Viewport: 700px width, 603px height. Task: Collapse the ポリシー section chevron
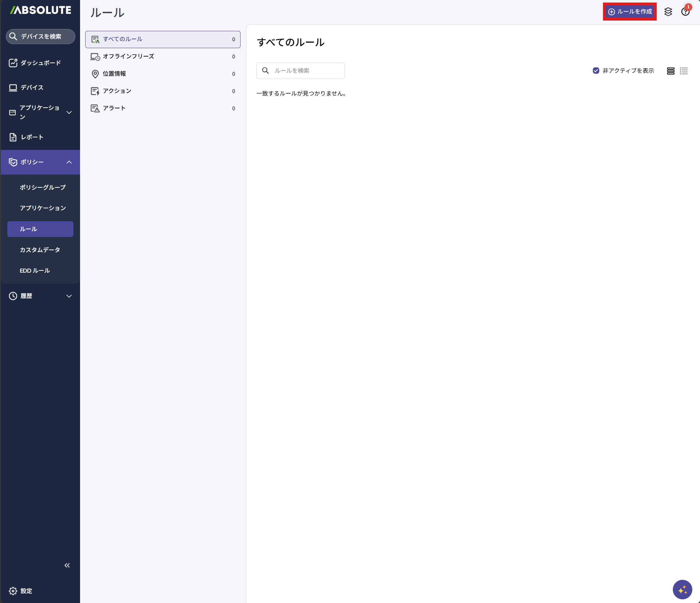pyautogui.click(x=69, y=162)
